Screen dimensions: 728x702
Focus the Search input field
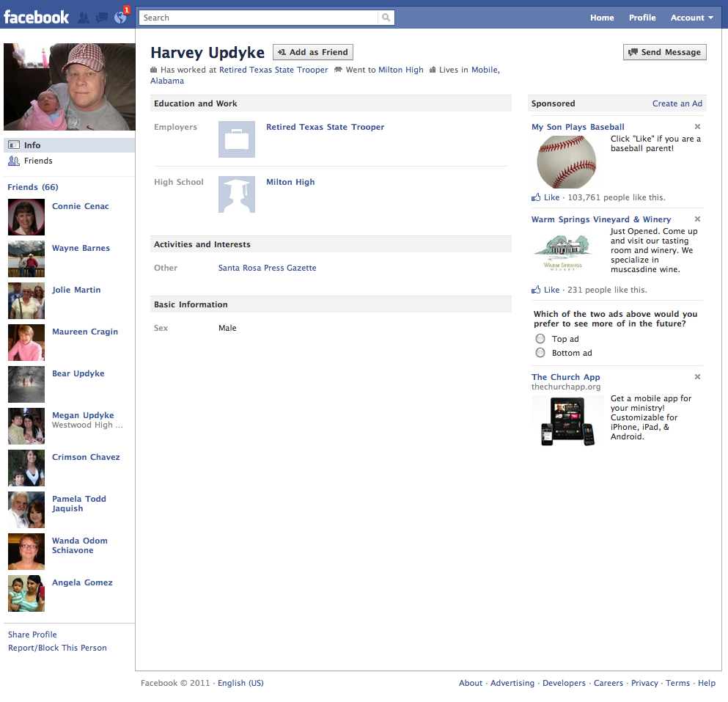pos(258,18)
